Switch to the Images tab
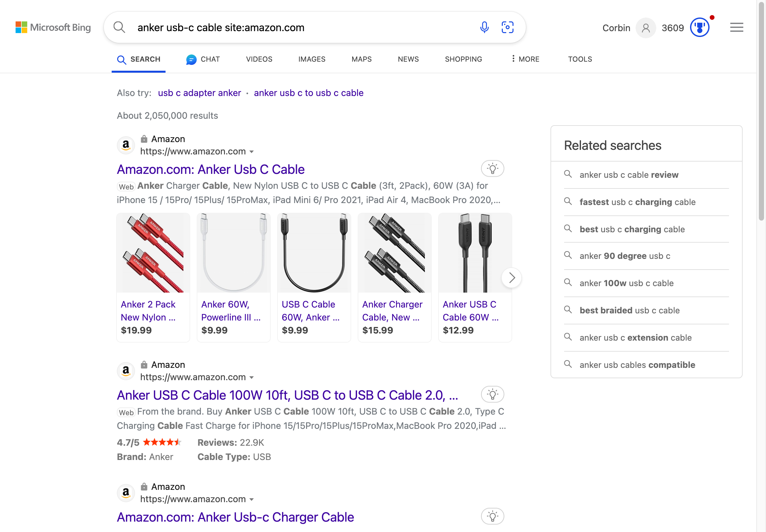Image resolution: width=766 pixels, height=532 pixels. point(312,59)
